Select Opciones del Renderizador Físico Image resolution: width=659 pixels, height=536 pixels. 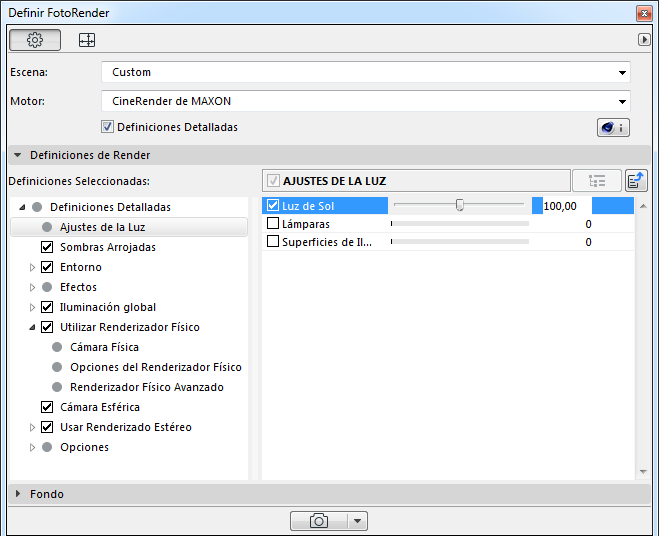click(156, 367)
